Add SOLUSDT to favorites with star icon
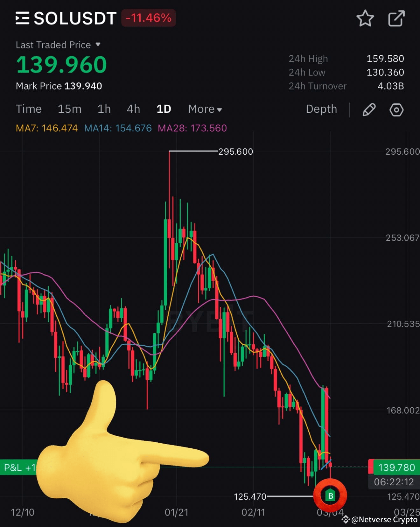 [x=365, y=18]
